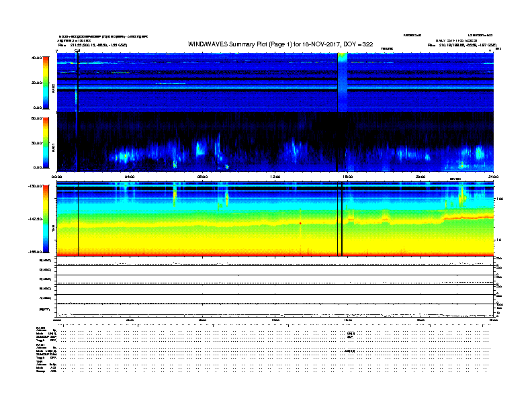Viewport: 532px width, 411px height.
Task: Click the 20:00 time label under RAD1 panel
Action: pyautogui.click(x=420, y=177)
